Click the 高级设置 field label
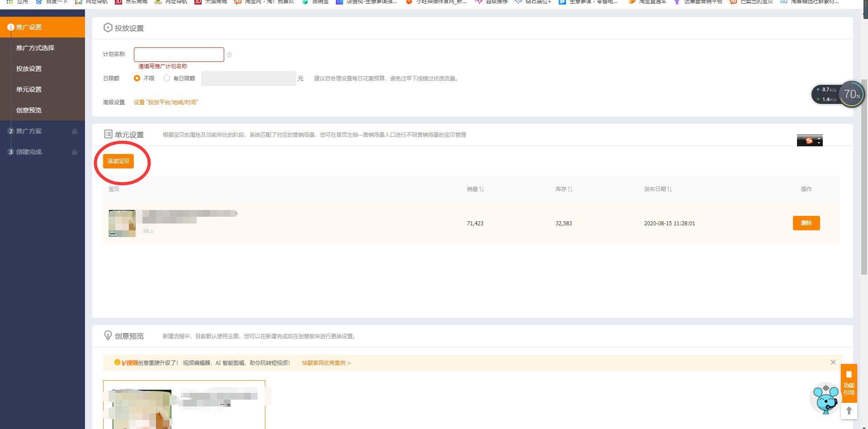The image size is (868, 429). click(114, 103)
